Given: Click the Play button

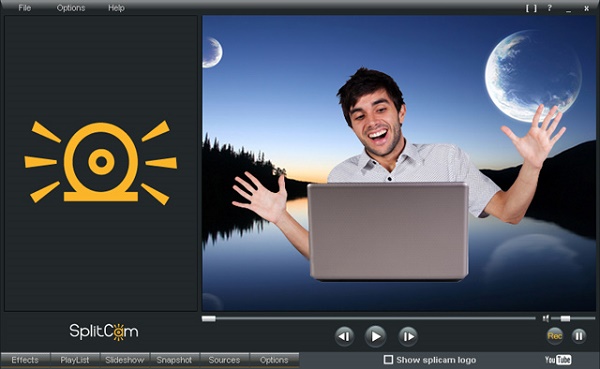Looking at the screenshot, I should click(x=375, y=336).
